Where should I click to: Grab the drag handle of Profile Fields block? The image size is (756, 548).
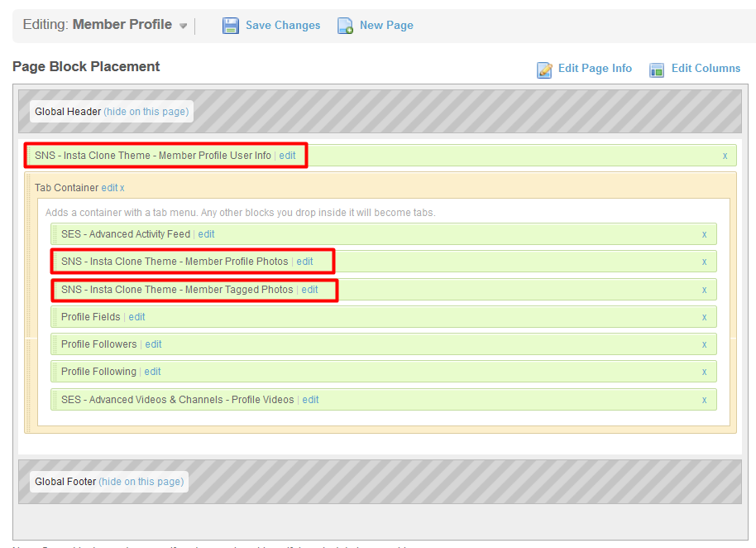click(x=55, y=317)
